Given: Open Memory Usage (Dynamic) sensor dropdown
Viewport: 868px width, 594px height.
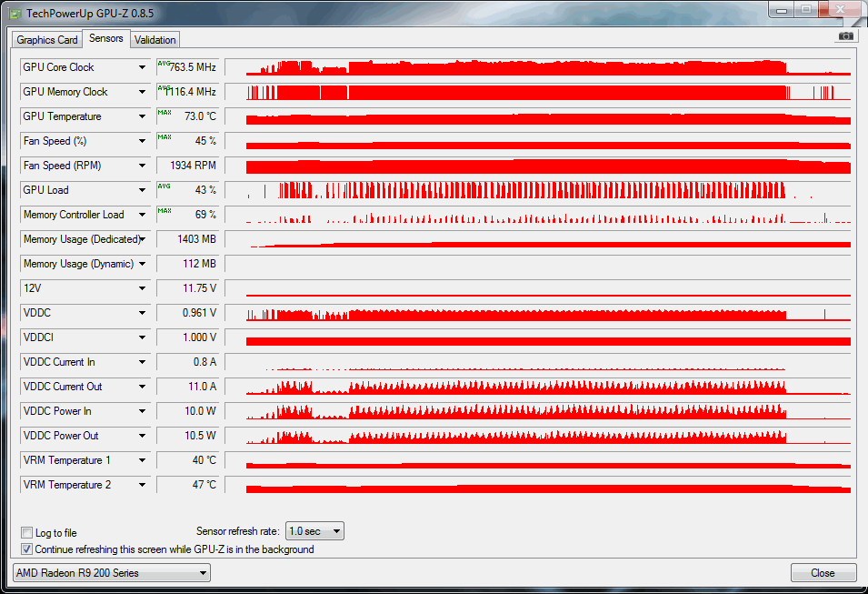Looking at the screenshot, I should pyautogui.click(x=143, y=264).
